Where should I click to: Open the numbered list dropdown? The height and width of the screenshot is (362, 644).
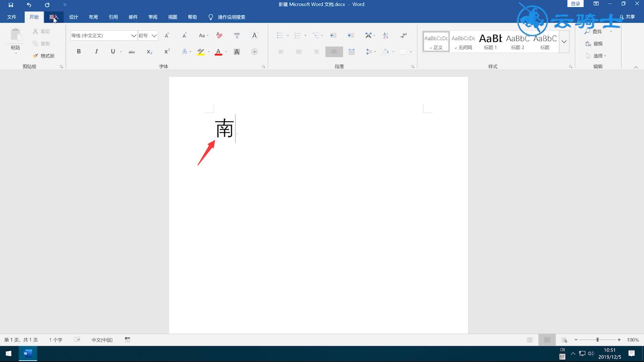[x=305, y=35]
